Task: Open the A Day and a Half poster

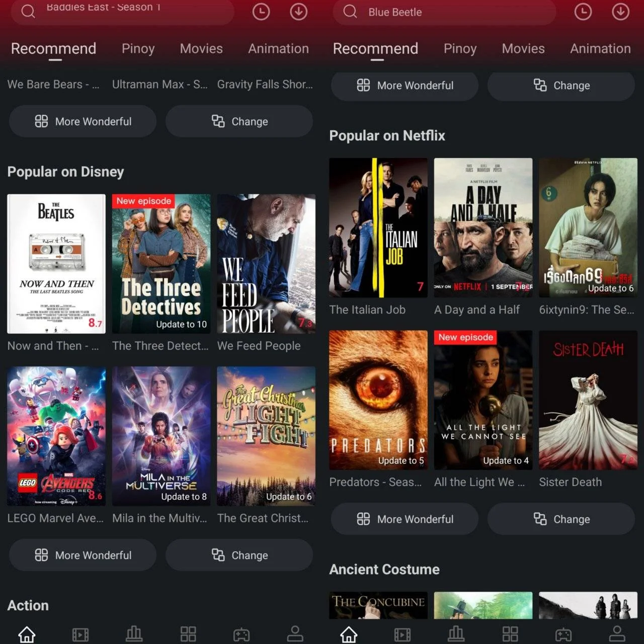Action: 484,228
